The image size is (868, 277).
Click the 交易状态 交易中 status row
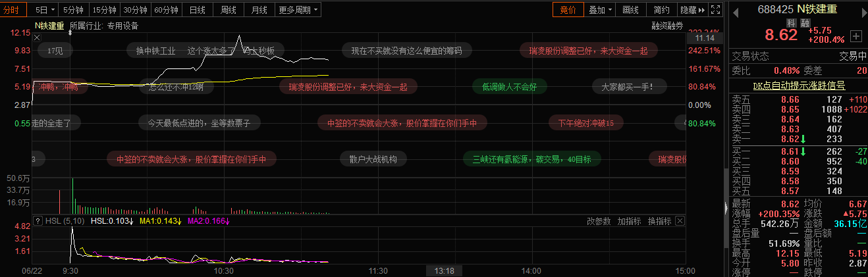tap(798, 57)
